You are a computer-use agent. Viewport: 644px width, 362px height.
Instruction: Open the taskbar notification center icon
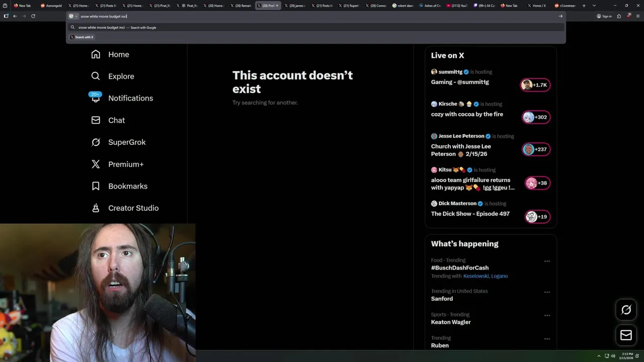point(636,356)
